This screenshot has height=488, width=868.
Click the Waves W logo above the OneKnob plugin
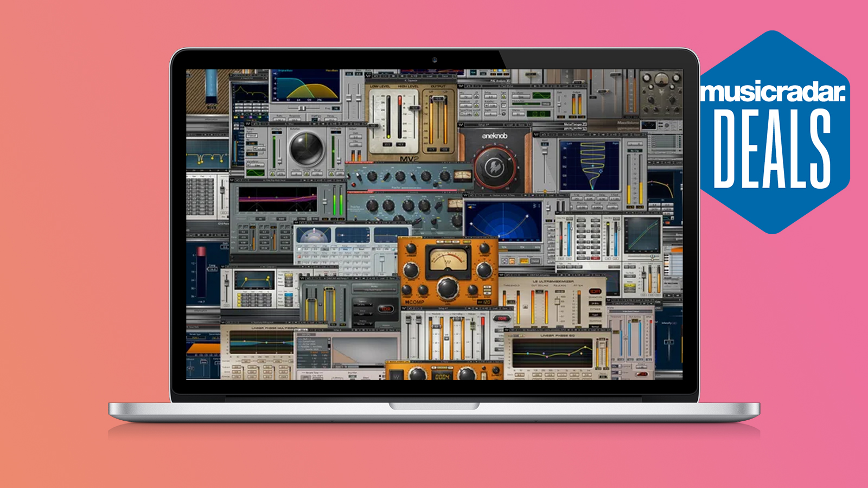tap(461, 124)
